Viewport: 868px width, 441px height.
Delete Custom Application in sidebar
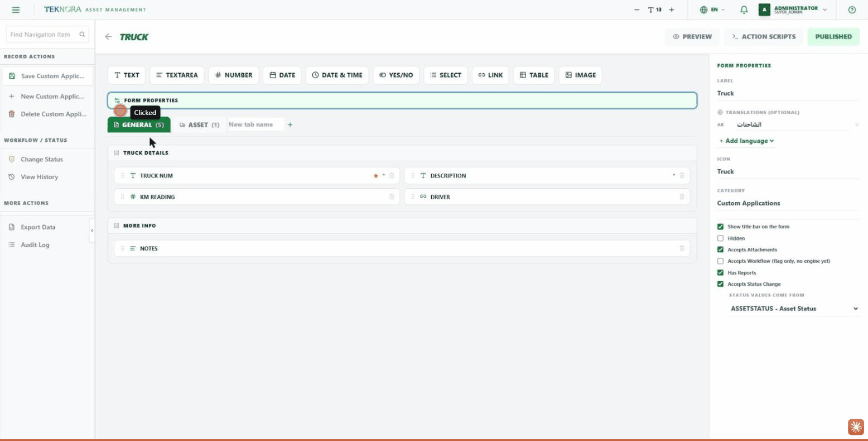click(x=47, y=114)
